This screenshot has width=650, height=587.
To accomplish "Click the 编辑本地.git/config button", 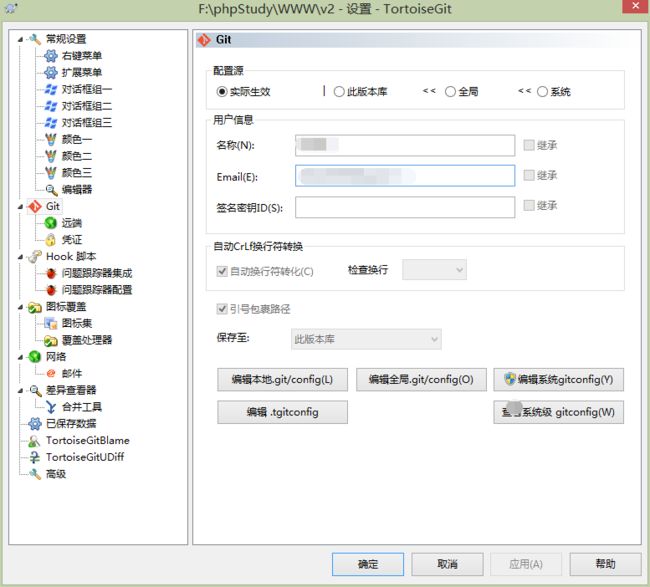I will [x=282, y=379].
